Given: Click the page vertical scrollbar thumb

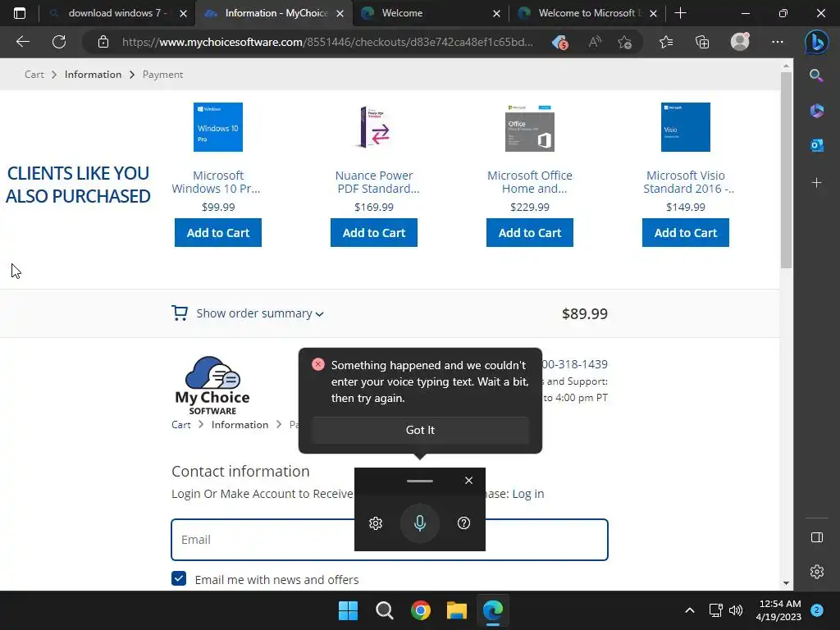Looking at the screenshot, I should (x=786, y=170).
